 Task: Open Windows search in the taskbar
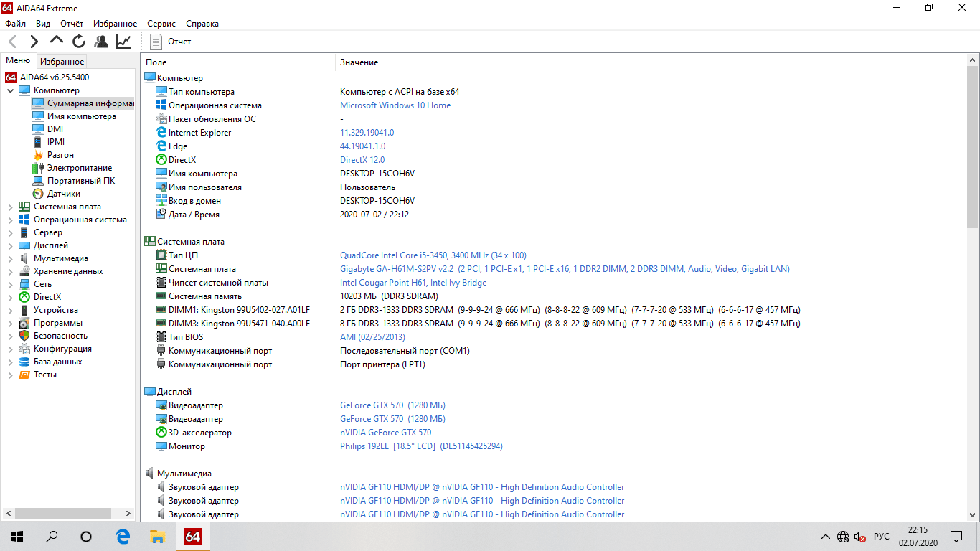pyautogui.click(x=52, y=537)
